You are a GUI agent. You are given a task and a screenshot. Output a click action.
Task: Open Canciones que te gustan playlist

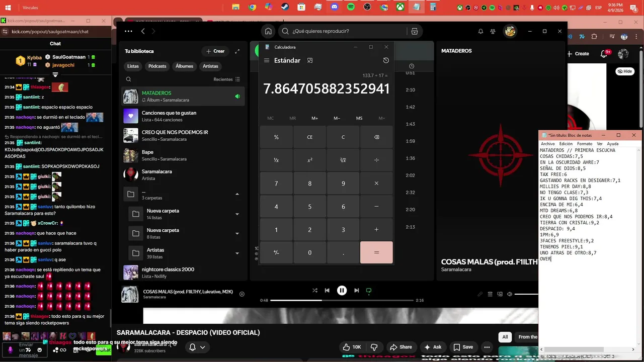(183, 116)
